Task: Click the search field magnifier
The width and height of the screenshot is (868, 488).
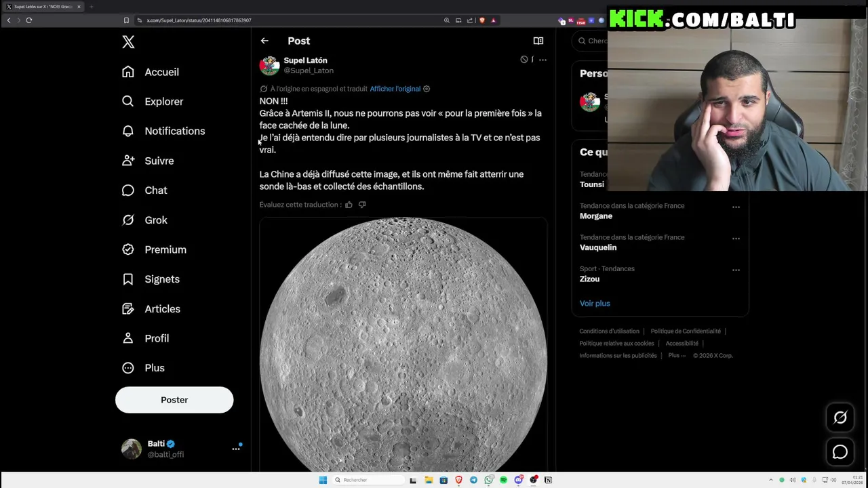Action: coord(582,41)
